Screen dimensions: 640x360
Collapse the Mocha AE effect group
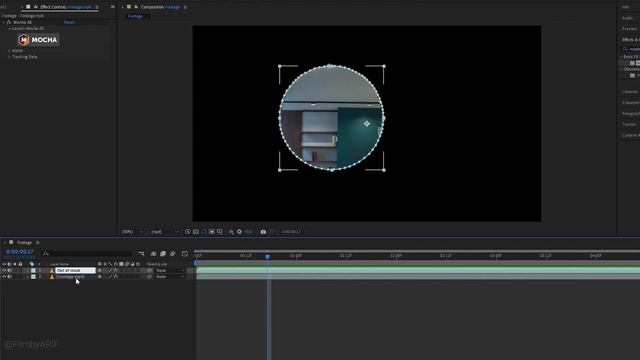[4, 22]
